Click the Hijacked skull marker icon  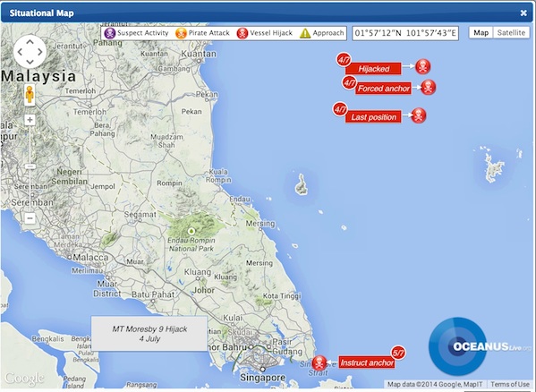point(423,66)
